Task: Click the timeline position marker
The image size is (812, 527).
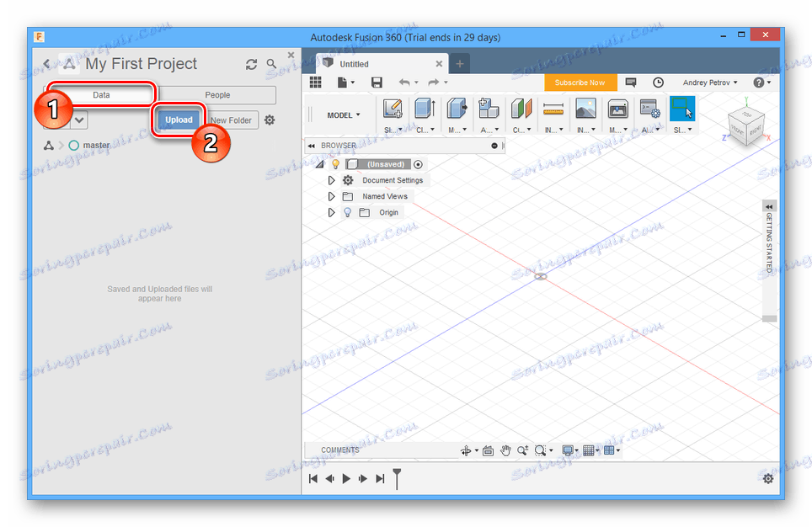Action: tap(397, 478)
